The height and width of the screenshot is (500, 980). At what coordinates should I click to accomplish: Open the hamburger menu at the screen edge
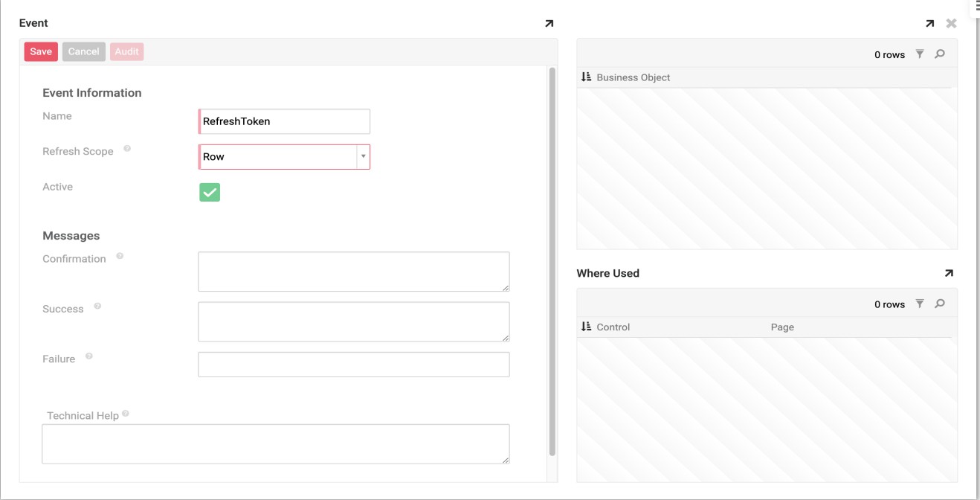click(976, 7)
